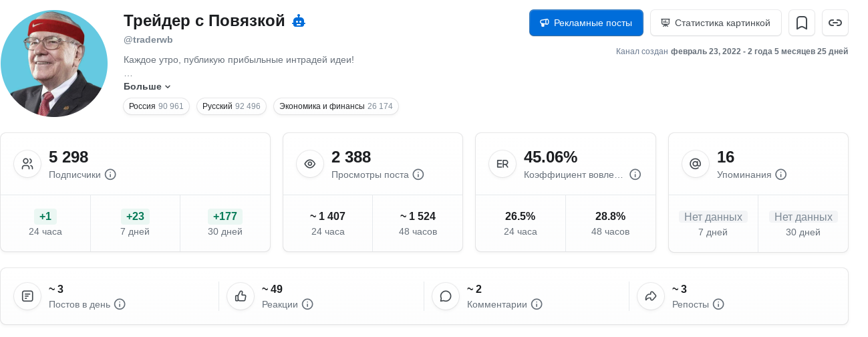The width and height of the screenshot is (868, 337).
Task: Click the Упоминания info icon
Action: [x=780, y=175]
